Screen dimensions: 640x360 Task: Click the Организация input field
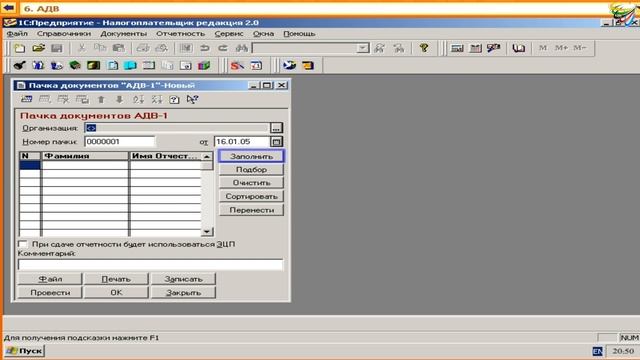[177, 128]
